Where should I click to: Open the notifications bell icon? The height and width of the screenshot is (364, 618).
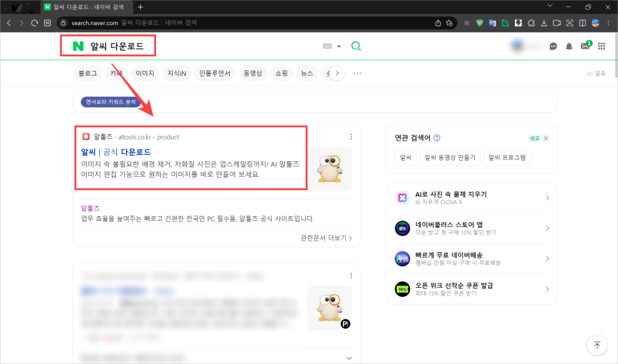tap(569, 47)
